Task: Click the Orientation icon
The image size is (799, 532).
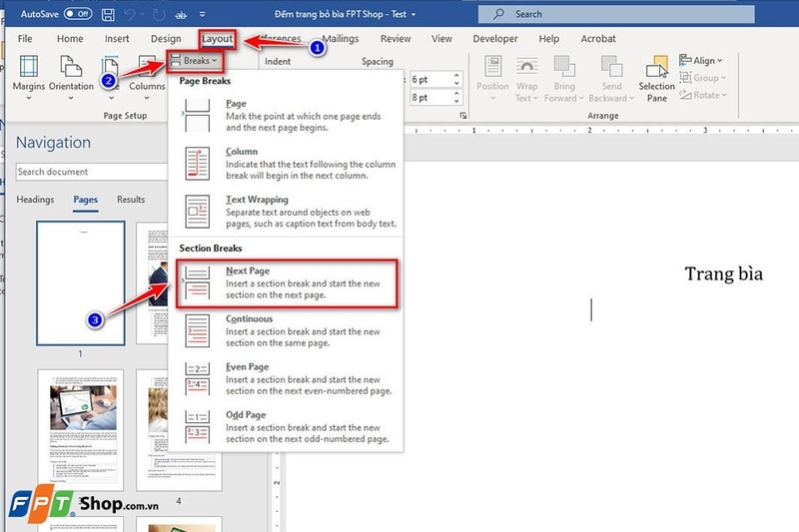Action: [71, 72]
